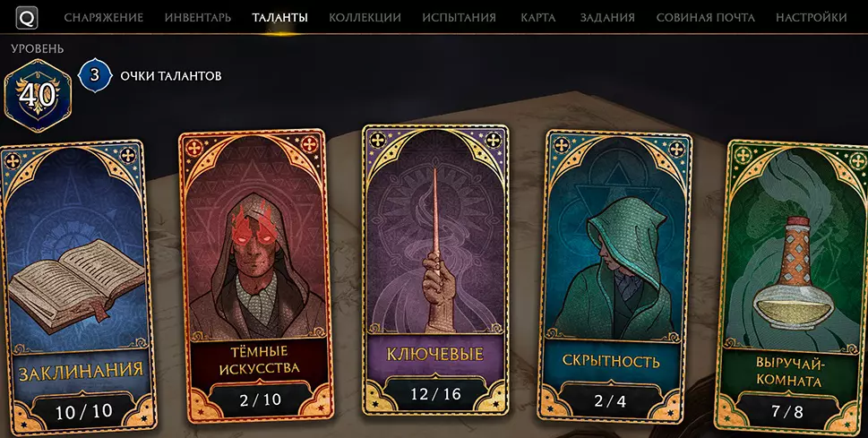Open the Задания tab
868x438 pixels.
606,18
